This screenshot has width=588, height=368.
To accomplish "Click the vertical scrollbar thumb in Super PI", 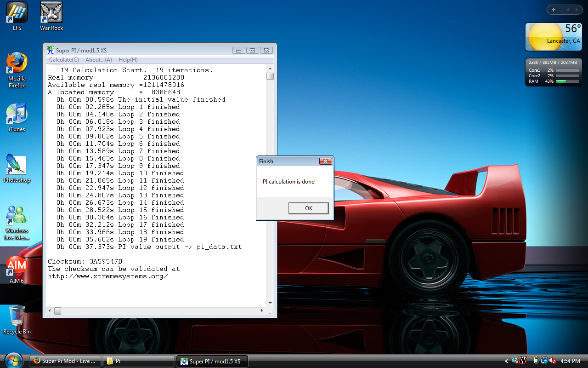I will tap(270, 76).
